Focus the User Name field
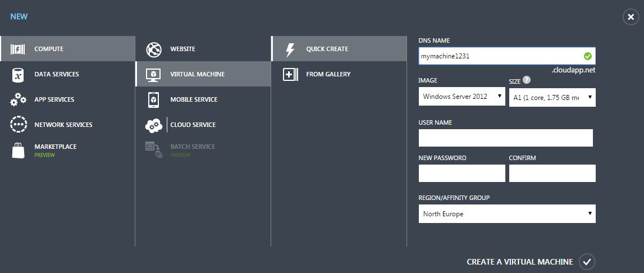The image size is (644, 273). click(x=506, y=138)
